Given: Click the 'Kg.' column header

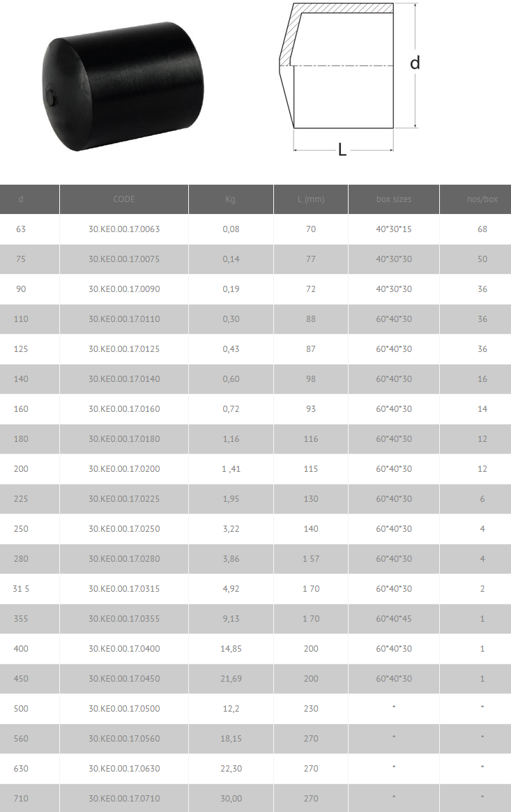Looking at the screenshot, I should click(x=231, y=199).
